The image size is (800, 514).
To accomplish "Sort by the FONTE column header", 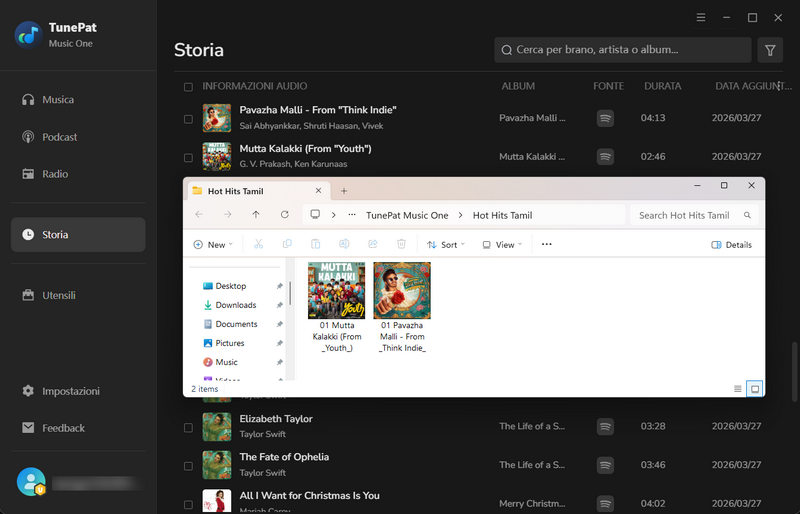I will 608,86.
